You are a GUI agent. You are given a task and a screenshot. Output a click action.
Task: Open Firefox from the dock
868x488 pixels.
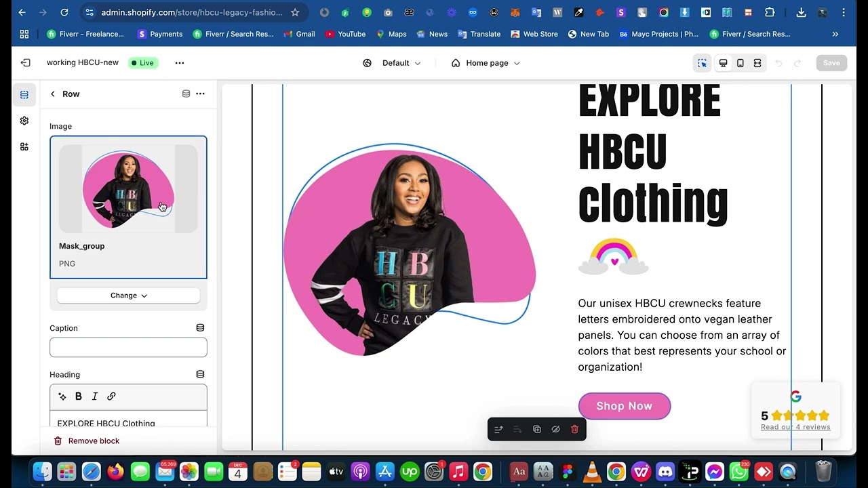pos(115,471)
